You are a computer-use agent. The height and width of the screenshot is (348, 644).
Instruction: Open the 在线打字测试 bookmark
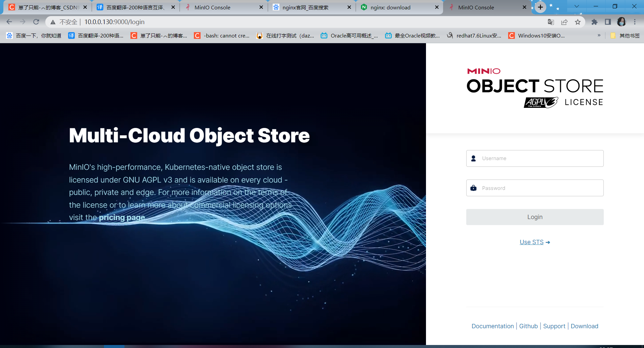click(x=285, y=36)
